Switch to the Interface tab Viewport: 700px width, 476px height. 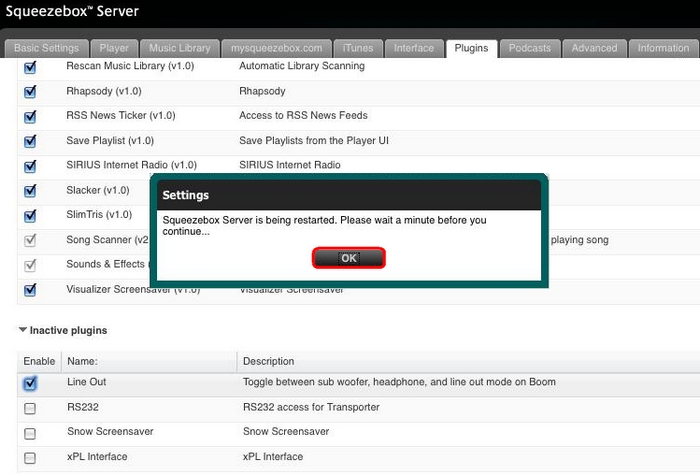pos(414,48)
